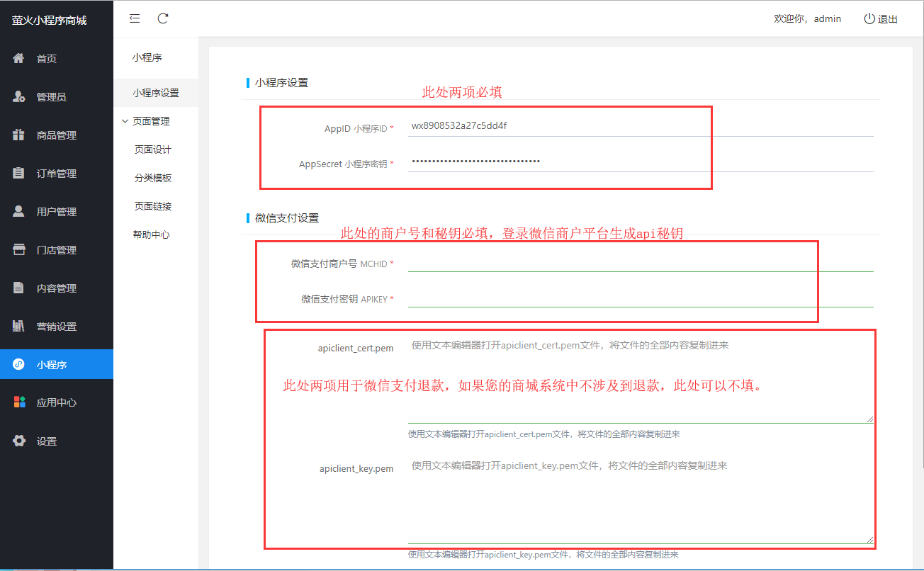The image size is (924, 571).
Task: Click the gear icon for 设置
Action: pyautogui.click(x=19, y=441)
